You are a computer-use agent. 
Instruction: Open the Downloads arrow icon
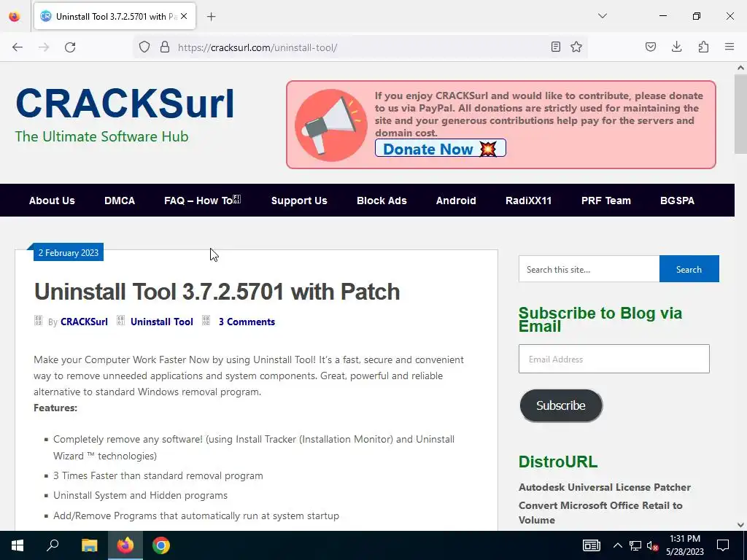coord(676,47)
